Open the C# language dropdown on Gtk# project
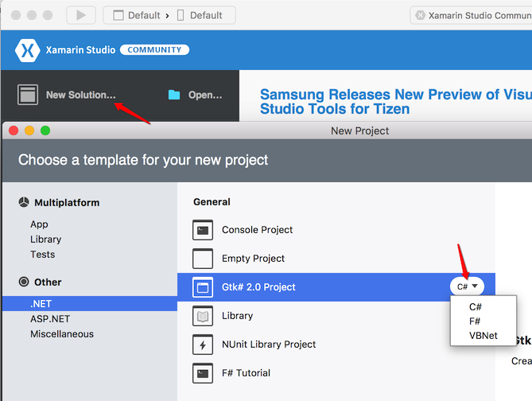 (466, 286)
